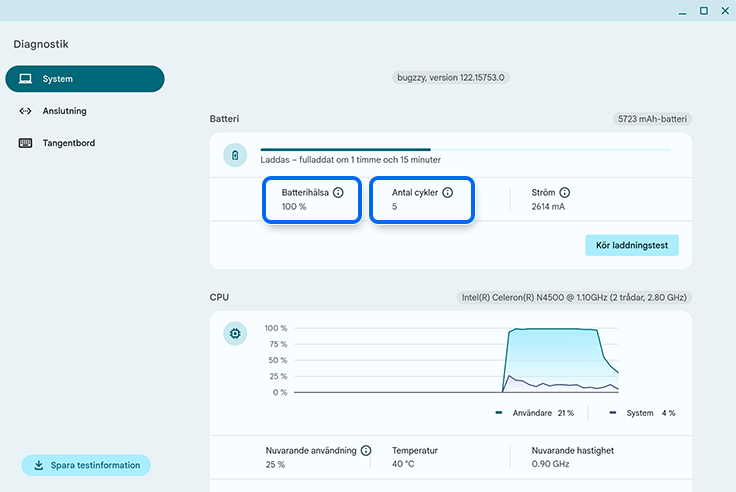Image resolution: width=736 pixels, height=492 pixels.
Task: Click the Spara testinformation button
Action: [x=86, y=465]
